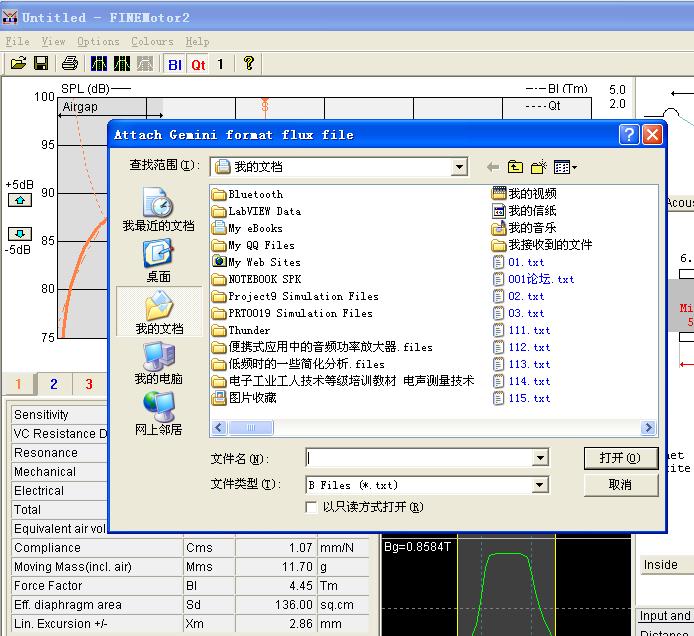Open help question mark toolbar icon
694x636 pixels.
pos(249,64)
